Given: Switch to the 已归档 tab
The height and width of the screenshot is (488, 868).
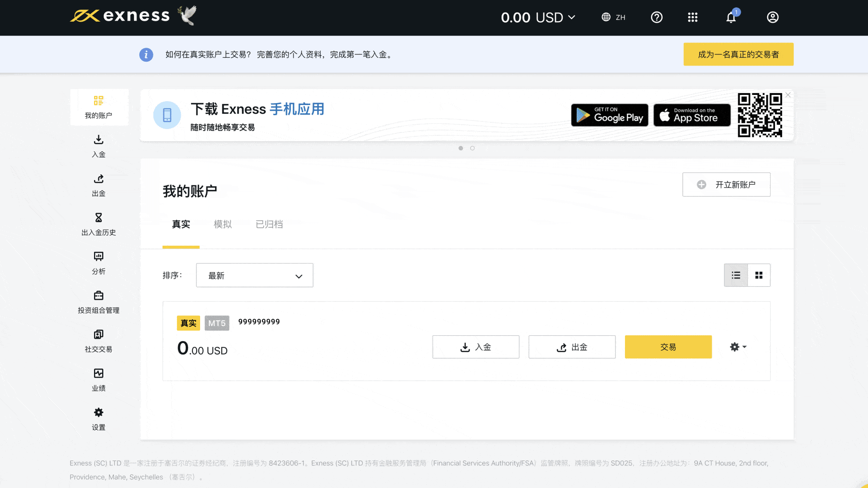Looking at the screenshot, I should [269, 224].
